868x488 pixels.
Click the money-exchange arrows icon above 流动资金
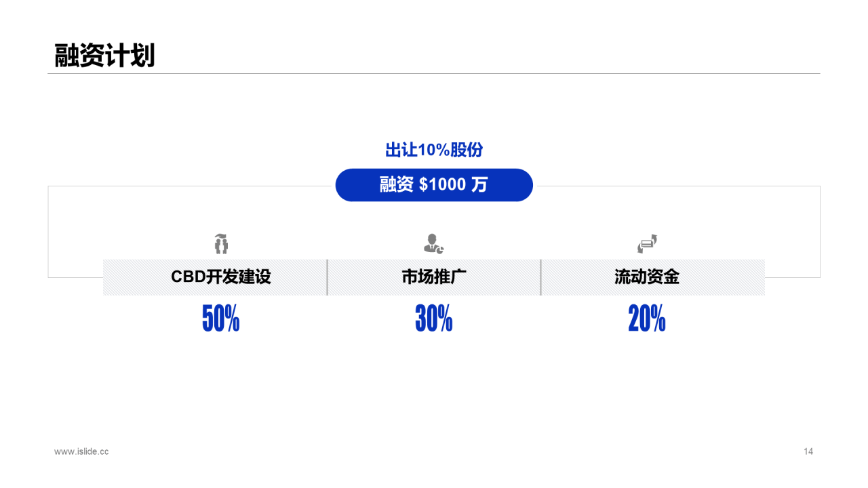point(647,243)
